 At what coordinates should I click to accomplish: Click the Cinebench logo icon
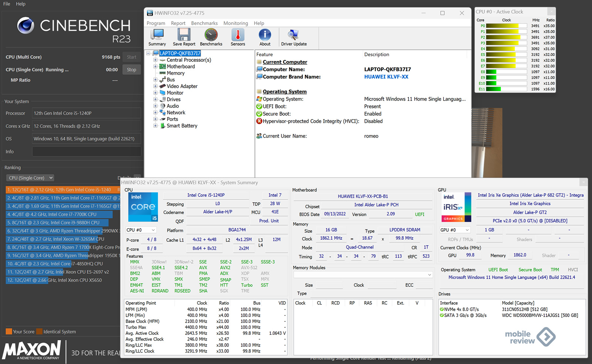tap(26, 26)
